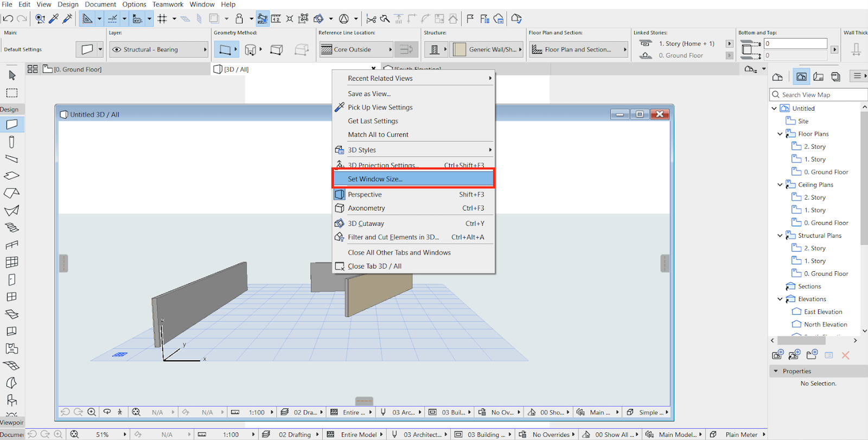Select the Wall tool in Design toolbox
868x440 pixels.
(x=12, y=124)
